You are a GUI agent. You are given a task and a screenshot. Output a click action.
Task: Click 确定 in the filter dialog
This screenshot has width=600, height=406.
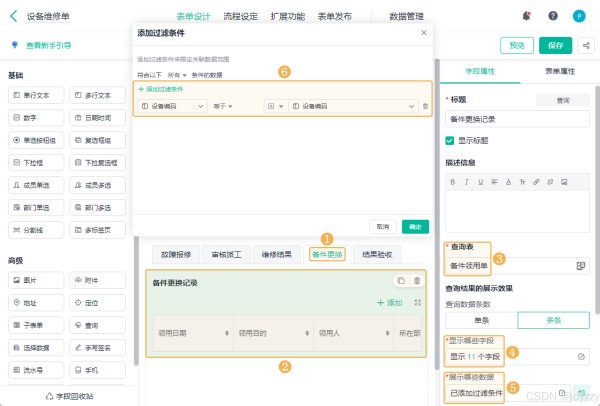click(415, 227)
